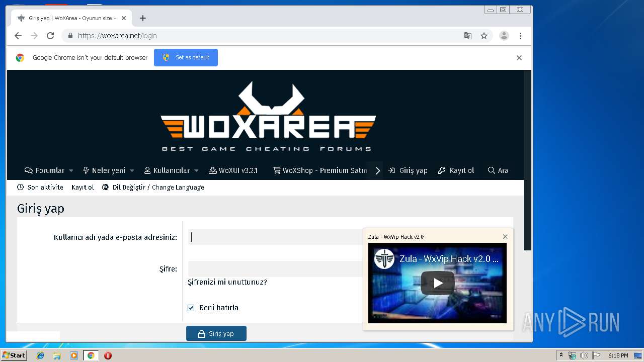Open the Neler yeni menu item
Image resolution: width=644 pixels, height=362 pixels.
tap(104, 170)
